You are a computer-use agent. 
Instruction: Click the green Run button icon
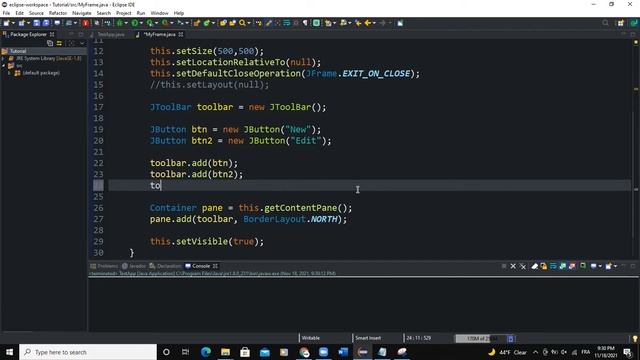coord(135,23)
